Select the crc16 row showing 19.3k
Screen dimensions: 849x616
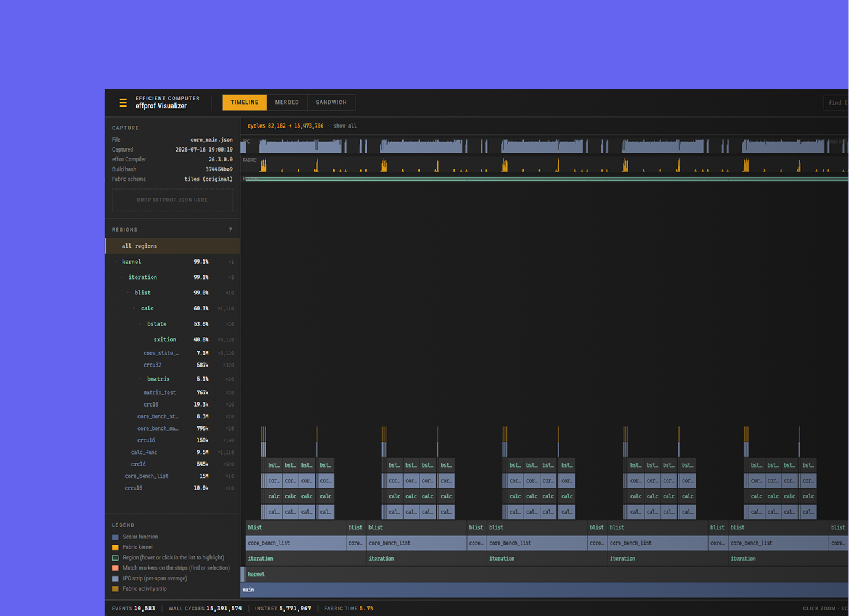[x=173, y=405]
